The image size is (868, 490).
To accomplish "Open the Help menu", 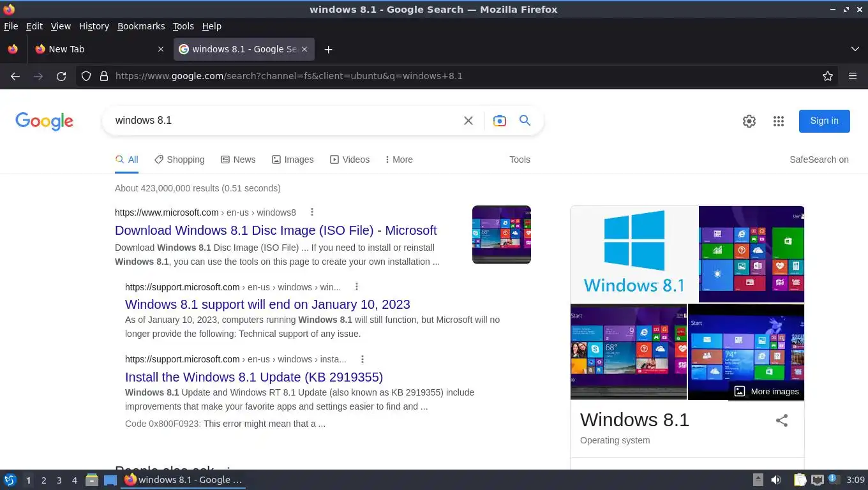I will point(212,26).
